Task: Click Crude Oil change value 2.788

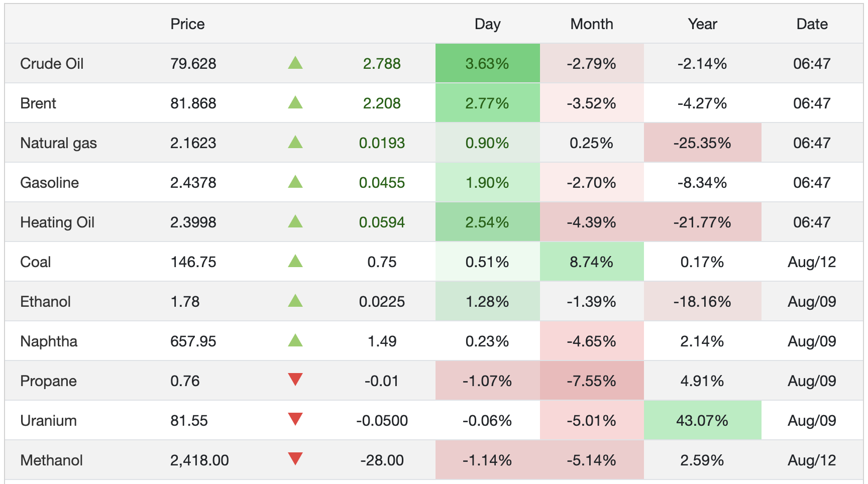Action: (382, 64)
